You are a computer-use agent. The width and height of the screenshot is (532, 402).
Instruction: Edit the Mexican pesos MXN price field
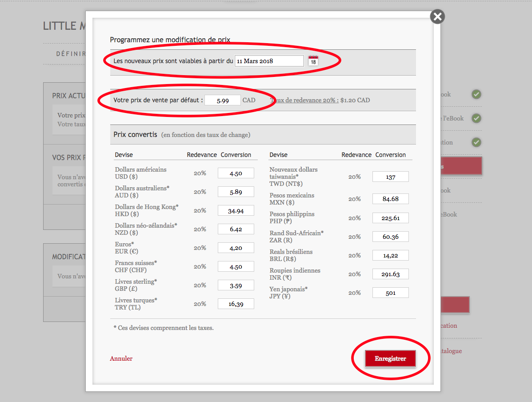coord(390,199)
